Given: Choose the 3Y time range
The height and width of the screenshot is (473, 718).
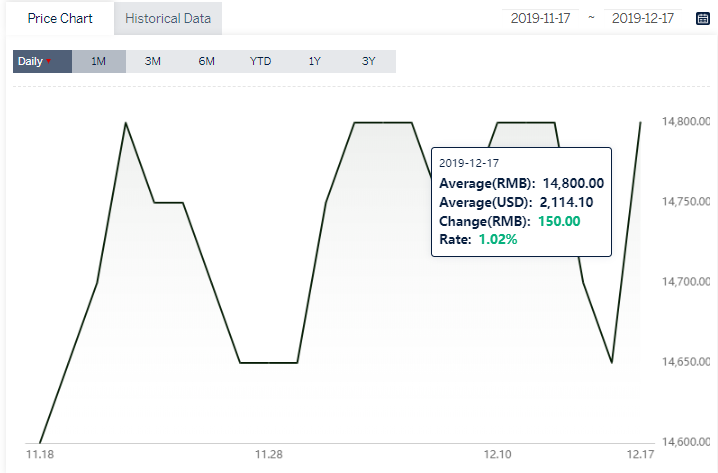Looking at the screenshot, I should click(x=368, y=61).
